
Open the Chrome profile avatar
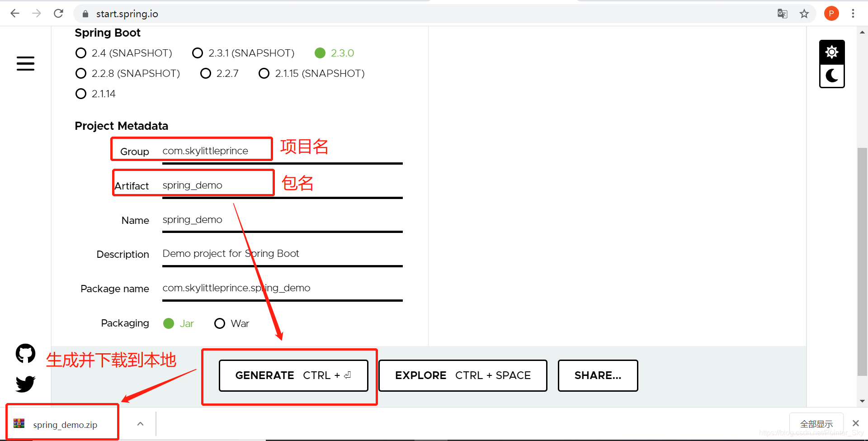[831, 14]
